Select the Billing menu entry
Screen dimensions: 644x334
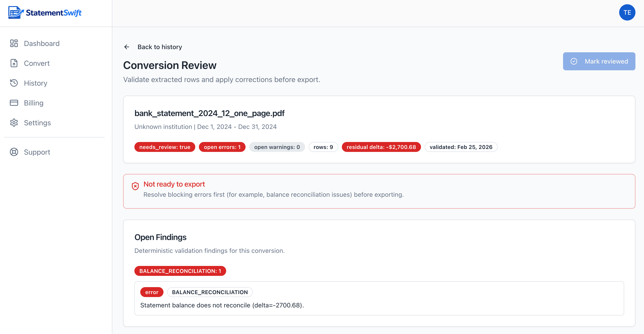tap(34, 103)
